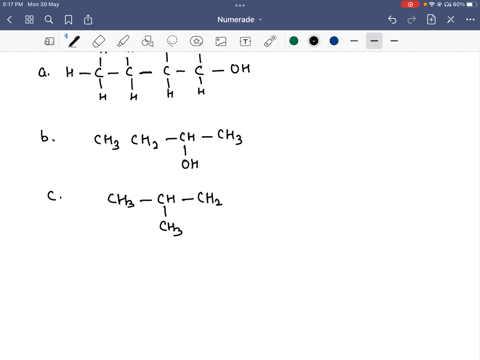
Task: Close editing mode with the X
Action: [451, 20]
